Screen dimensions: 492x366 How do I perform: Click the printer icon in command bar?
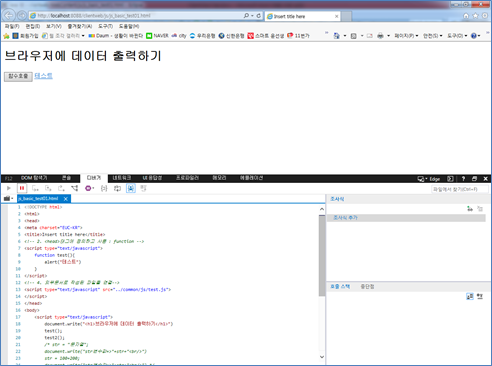[380, 36]
